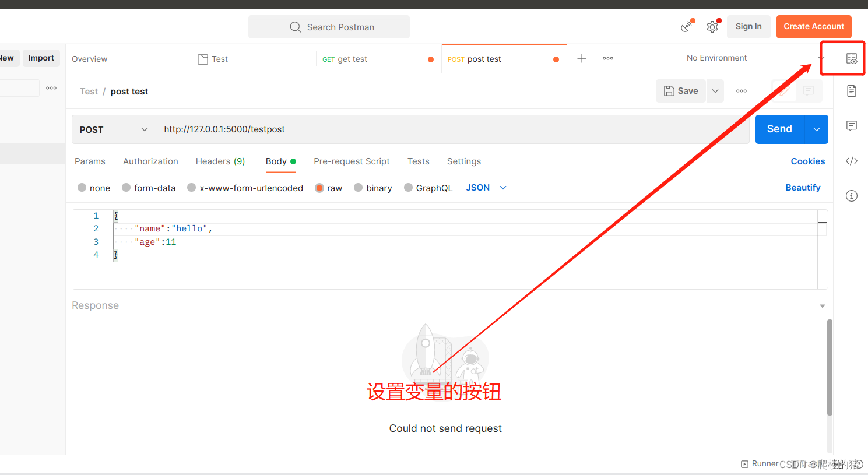The image size is (868, 475).
Task: Click the request URL field
Action: [452, 129]
